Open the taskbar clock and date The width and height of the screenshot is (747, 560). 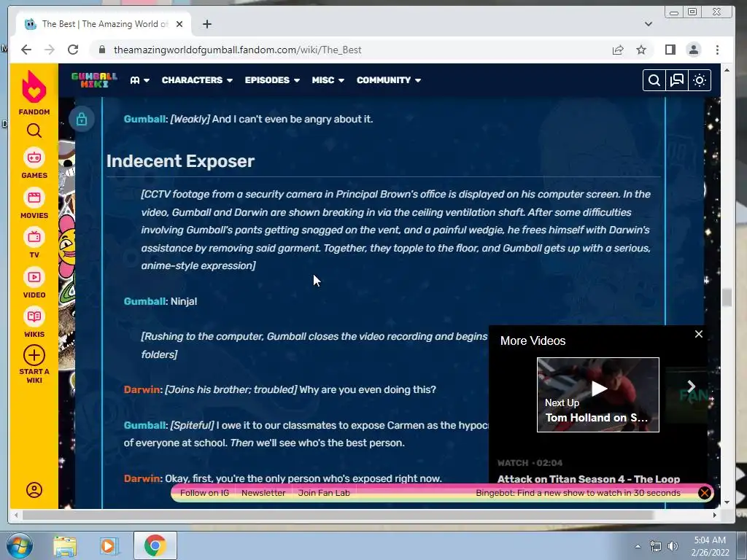coord(710,546)
